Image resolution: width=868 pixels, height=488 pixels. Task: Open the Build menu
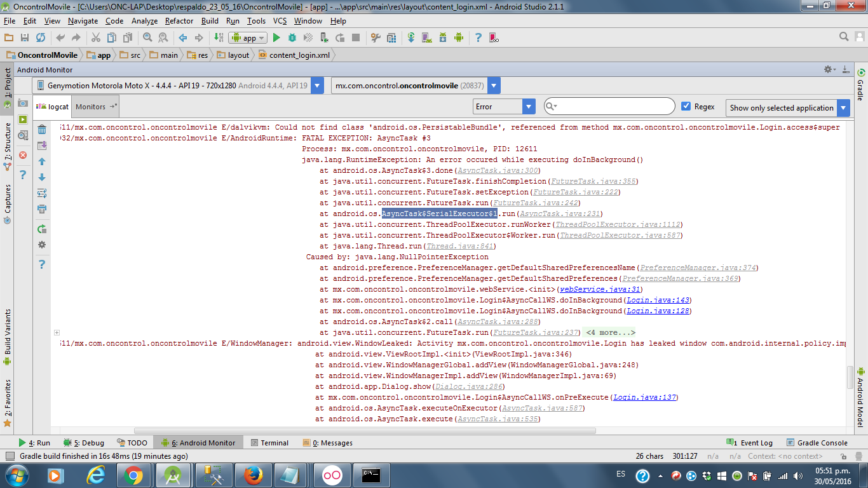(x=210, y=21)
